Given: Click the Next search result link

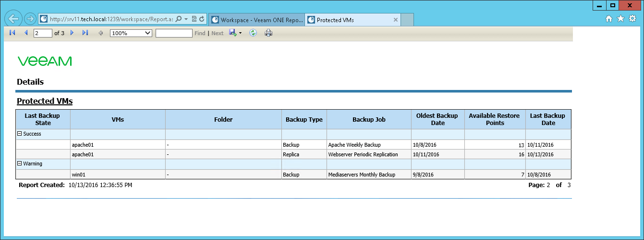Looking at the screenshot, I should point(218,33).
